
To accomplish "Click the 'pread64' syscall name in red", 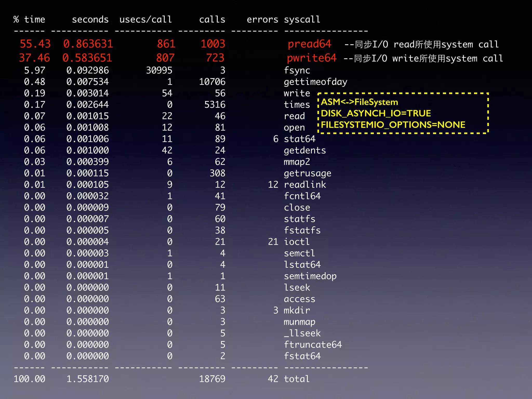I will point(309,44).
